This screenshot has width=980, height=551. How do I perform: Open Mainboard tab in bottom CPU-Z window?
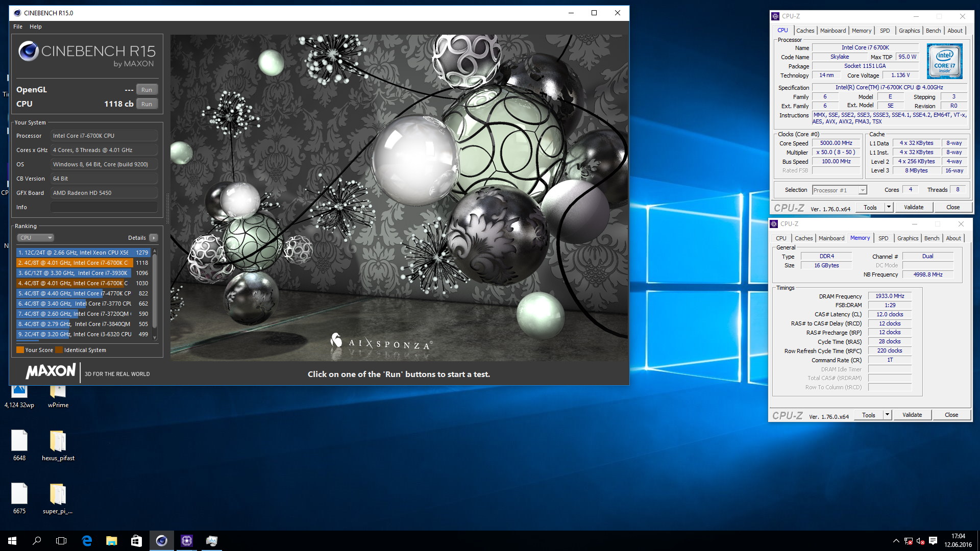831,238
